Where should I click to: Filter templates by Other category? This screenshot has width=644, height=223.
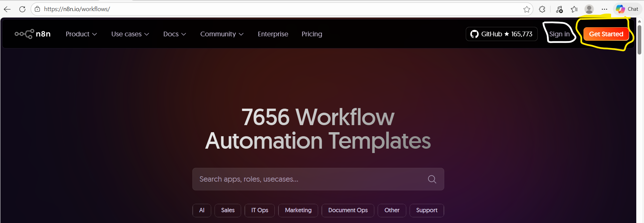pos(392,210)
